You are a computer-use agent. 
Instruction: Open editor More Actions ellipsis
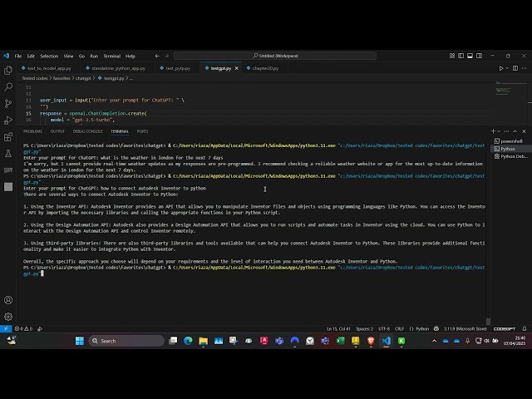pos(525,68)
